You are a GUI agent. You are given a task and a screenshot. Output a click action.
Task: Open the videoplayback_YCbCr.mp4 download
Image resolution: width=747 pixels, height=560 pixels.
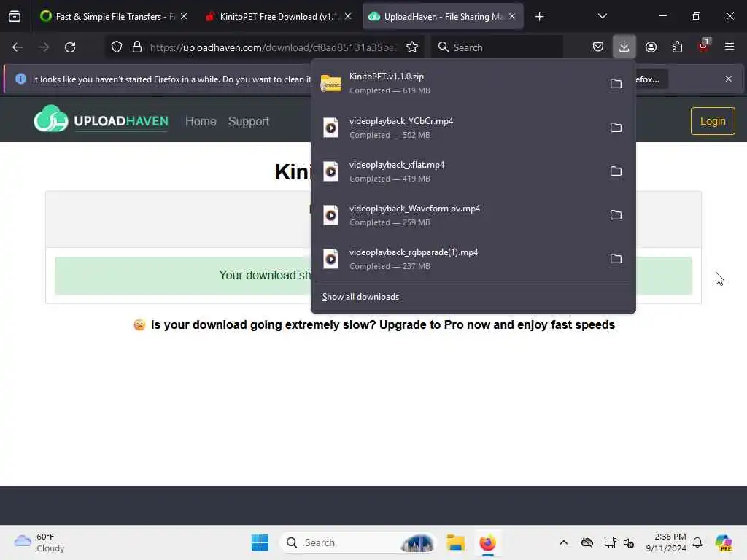tap(457, 128)
